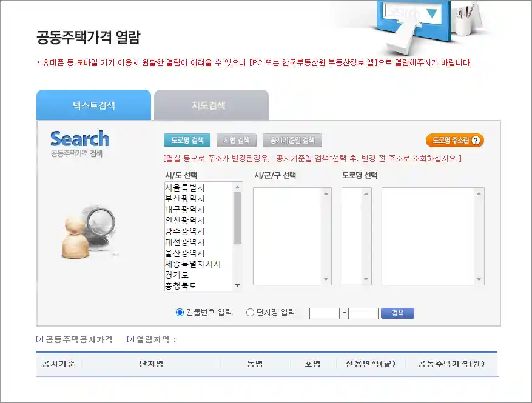This screenshot has width=532, height=403.
Task: Click inside the 시/군/구 선택 list box
Action: 292,236
